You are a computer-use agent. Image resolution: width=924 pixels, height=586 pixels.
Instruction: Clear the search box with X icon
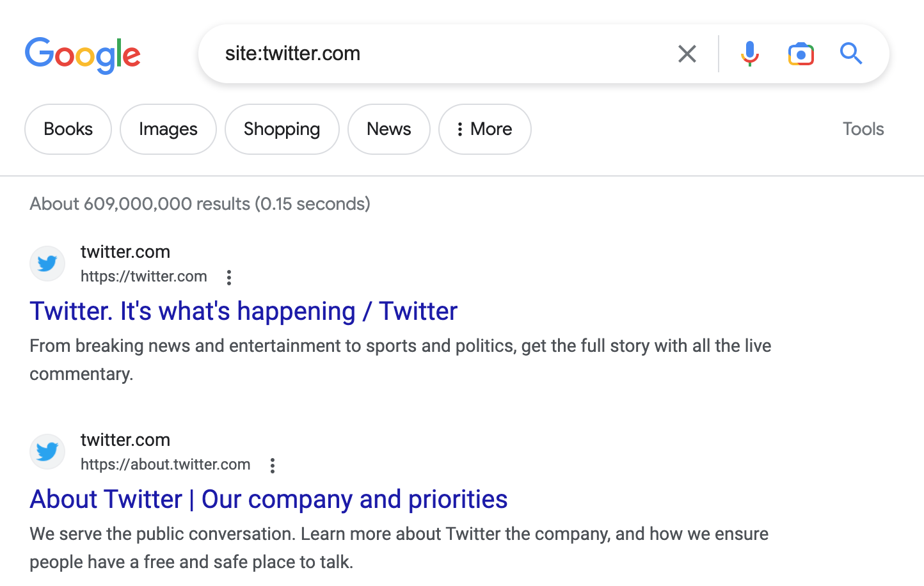687,54
